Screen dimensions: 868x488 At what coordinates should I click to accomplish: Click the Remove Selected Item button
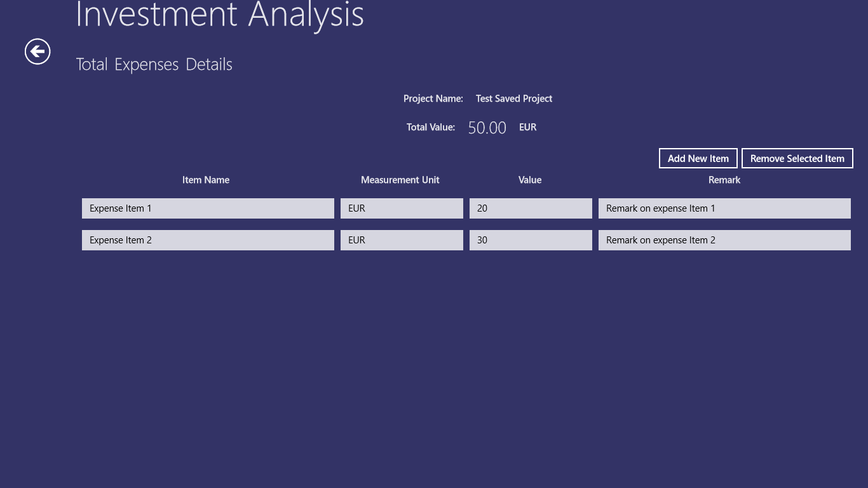pos(797,158)
